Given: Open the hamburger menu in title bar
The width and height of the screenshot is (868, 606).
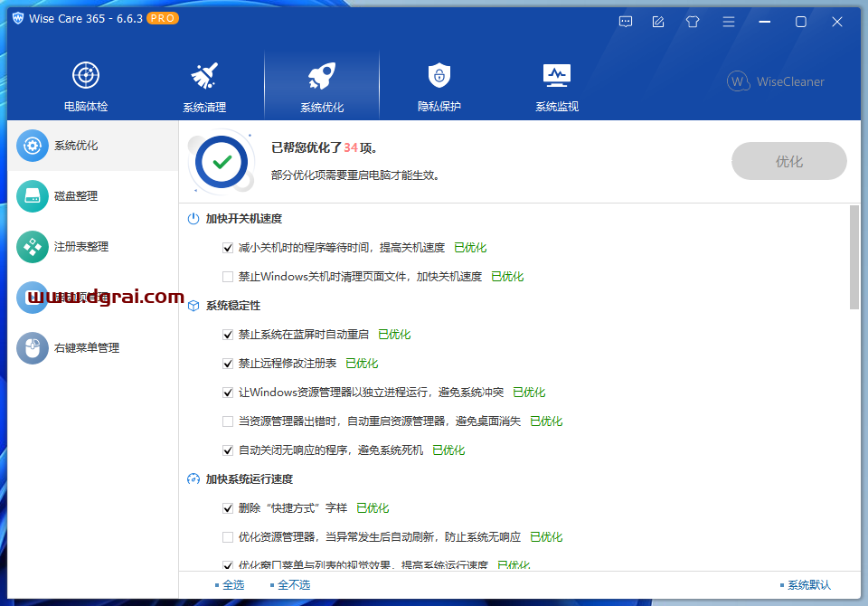Looking at the screenshot, I should click(x=729, y=22).
